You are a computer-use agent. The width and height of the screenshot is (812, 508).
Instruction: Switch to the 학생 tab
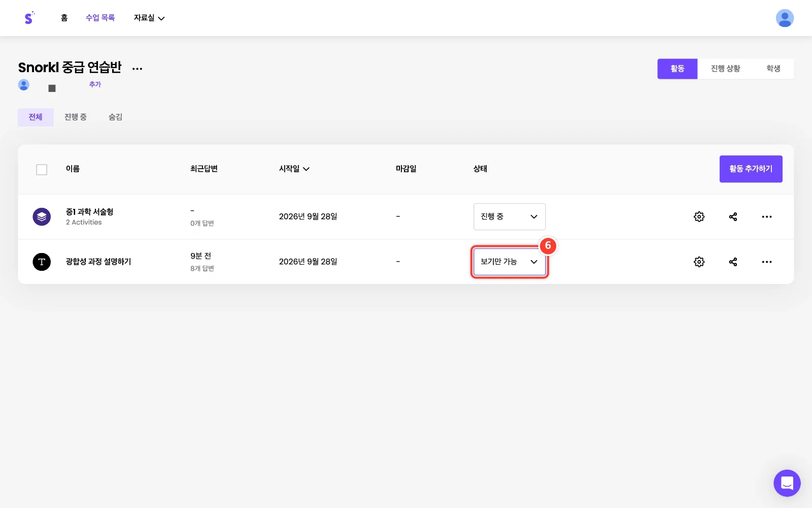tap(773, 69)
